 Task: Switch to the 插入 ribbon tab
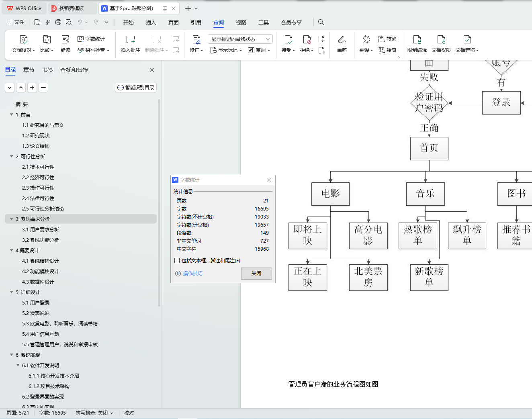coord(151,22)
